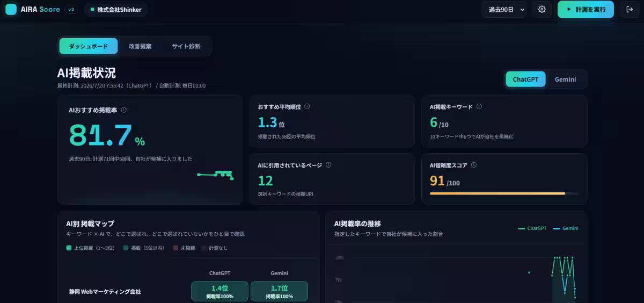Click the AI信頼度スコア progress bar
The height and width of the screenshot is (303, 644).
pos(504,193)
